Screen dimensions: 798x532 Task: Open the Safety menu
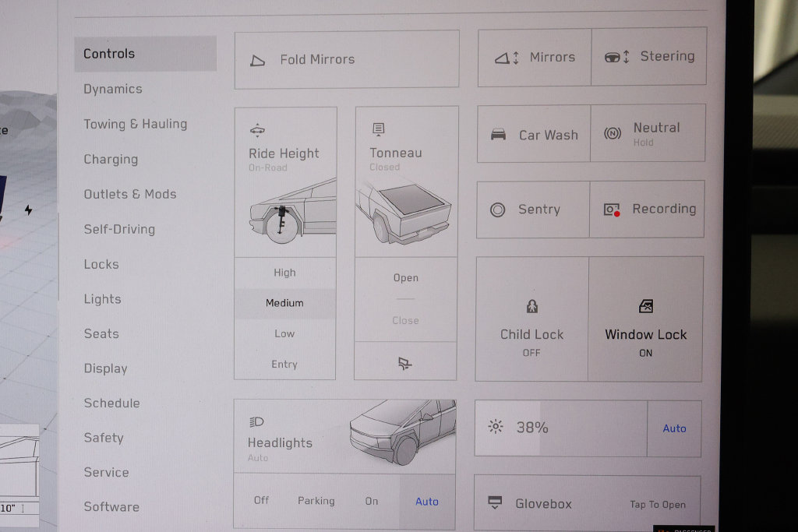(104, 438)
